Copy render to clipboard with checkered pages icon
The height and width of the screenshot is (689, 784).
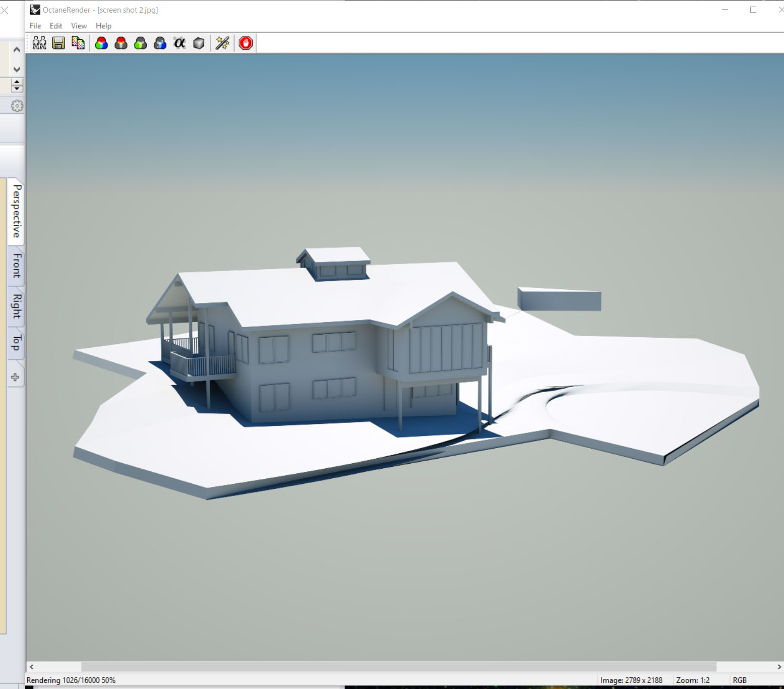(x=78, y=43)
